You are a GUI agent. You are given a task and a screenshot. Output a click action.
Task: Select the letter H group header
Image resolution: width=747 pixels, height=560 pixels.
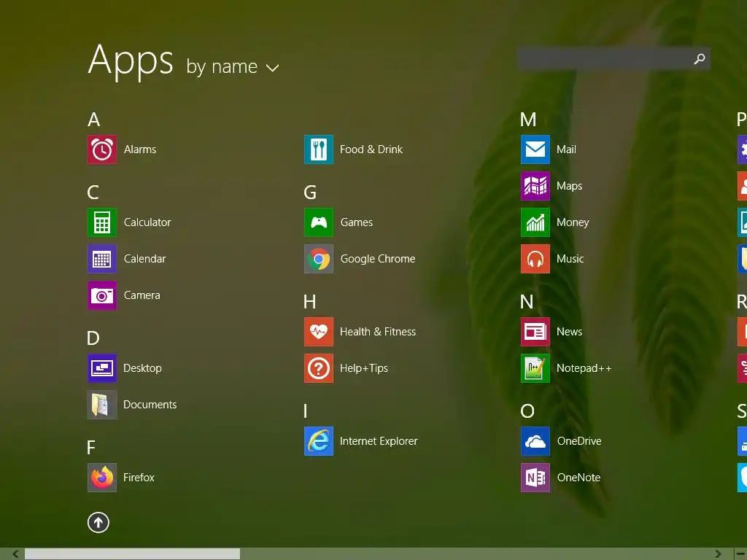[309, 302]
